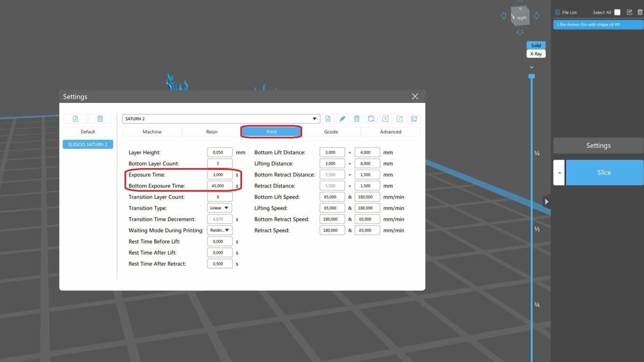This screenshot has width=644, height=362.
Task: Click the trash icon next to the SATURN 2 dropdown
Action: pyautogui.click(x=357, y=119)
